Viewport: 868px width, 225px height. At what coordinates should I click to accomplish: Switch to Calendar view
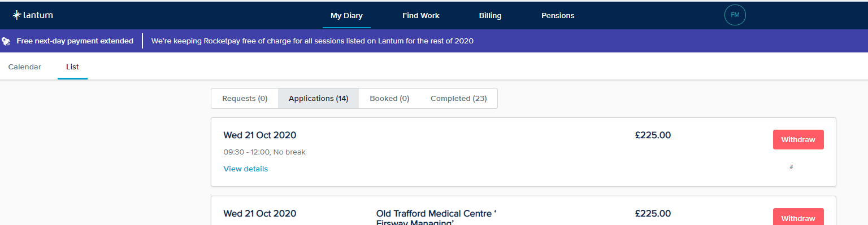pyautogui.click(x=25, y=67)
